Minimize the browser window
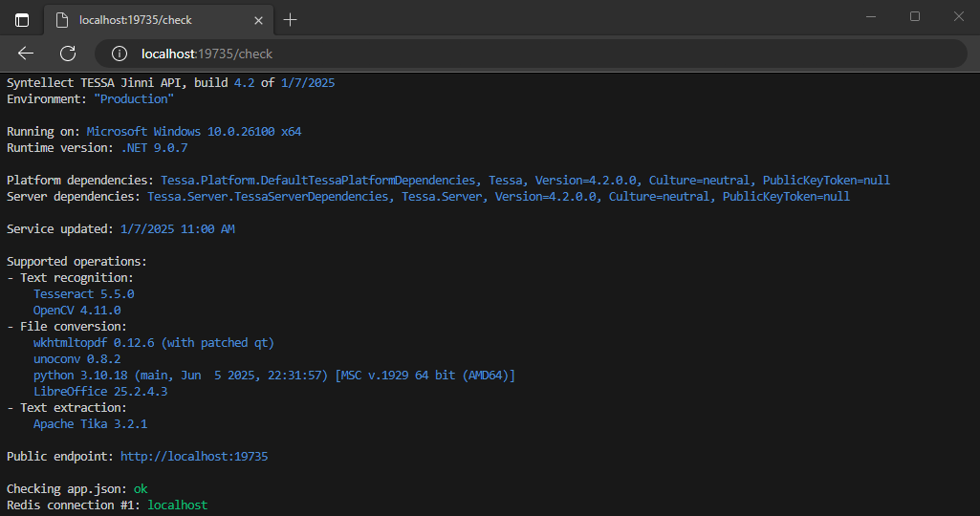 coord(870,16)
